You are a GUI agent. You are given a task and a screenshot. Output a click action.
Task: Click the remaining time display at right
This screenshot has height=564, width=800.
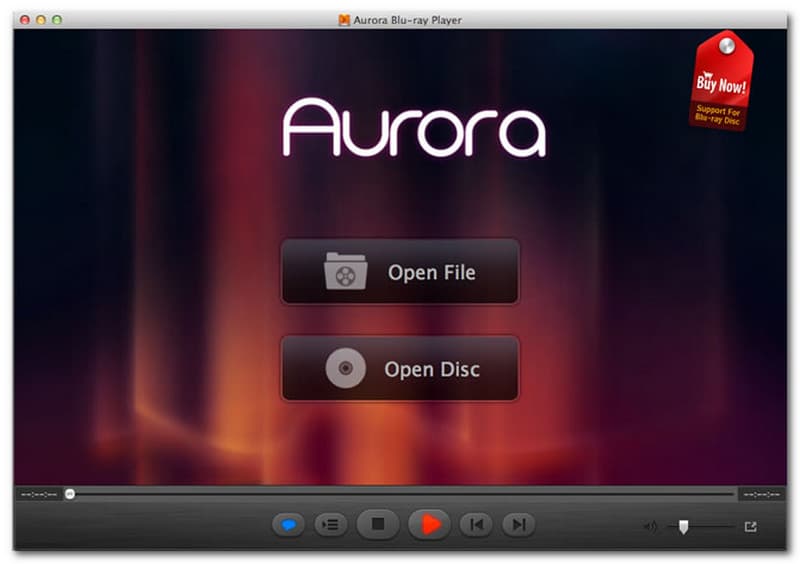(x=762, y=494)
